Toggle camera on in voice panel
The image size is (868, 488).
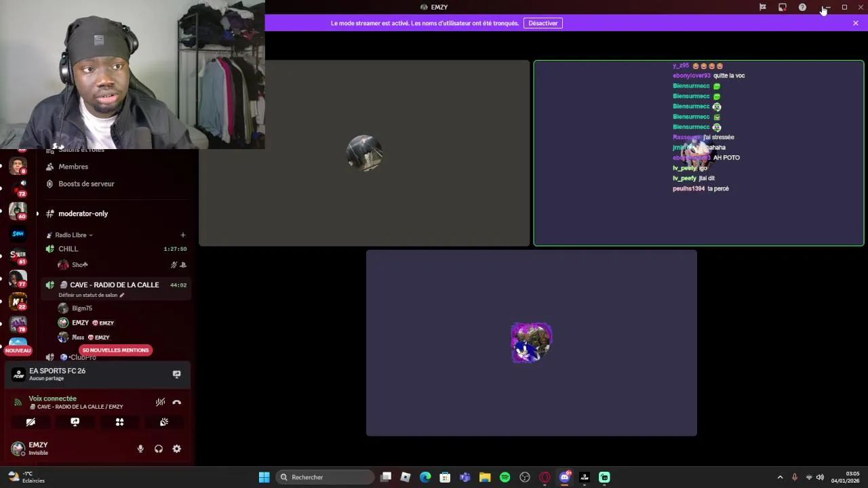point(31,422)
